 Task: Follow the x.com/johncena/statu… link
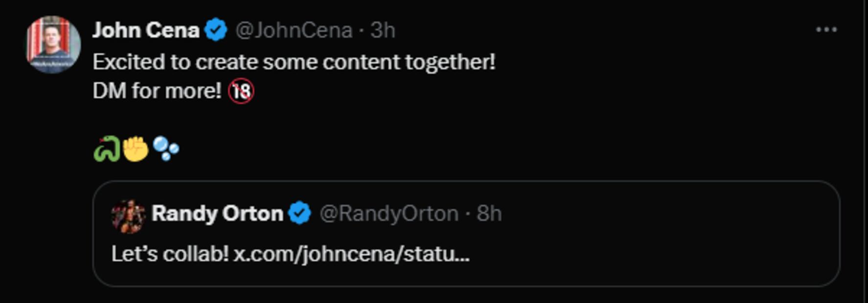[x=351, y=254]
